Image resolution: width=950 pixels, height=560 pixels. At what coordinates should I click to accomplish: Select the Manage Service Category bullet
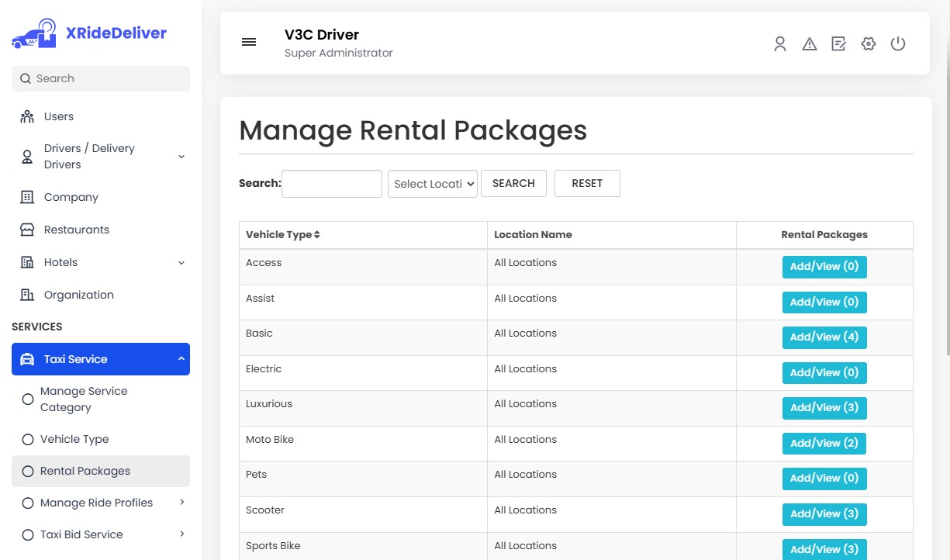coord(28,399)
